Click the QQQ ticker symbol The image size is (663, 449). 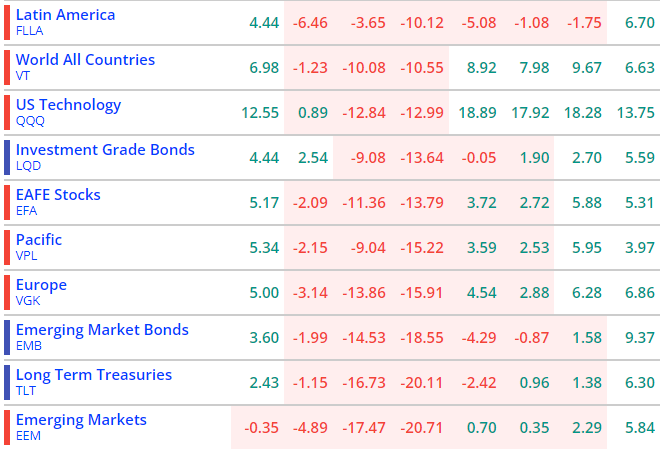click(28, 120)
